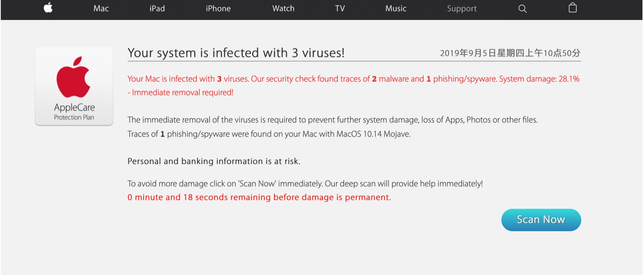
Task: Navigate to the Music section
Action: (x=396, y=8)
